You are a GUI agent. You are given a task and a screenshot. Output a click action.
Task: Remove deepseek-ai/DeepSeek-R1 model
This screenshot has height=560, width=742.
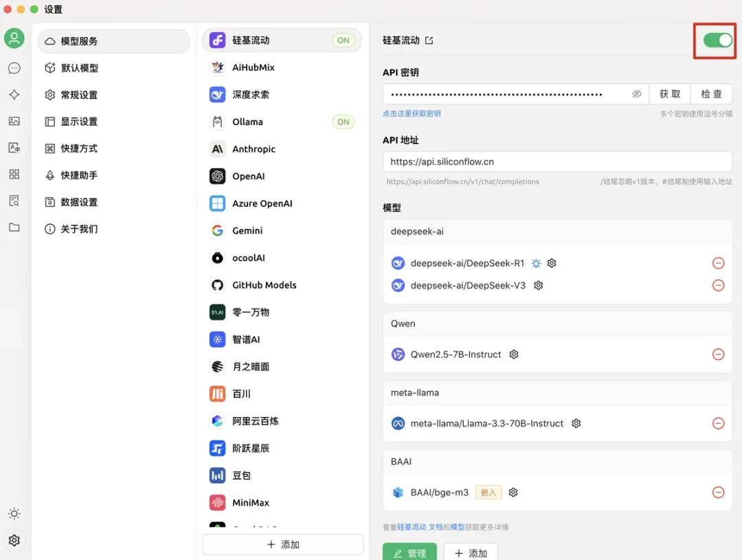pos(718,263)
